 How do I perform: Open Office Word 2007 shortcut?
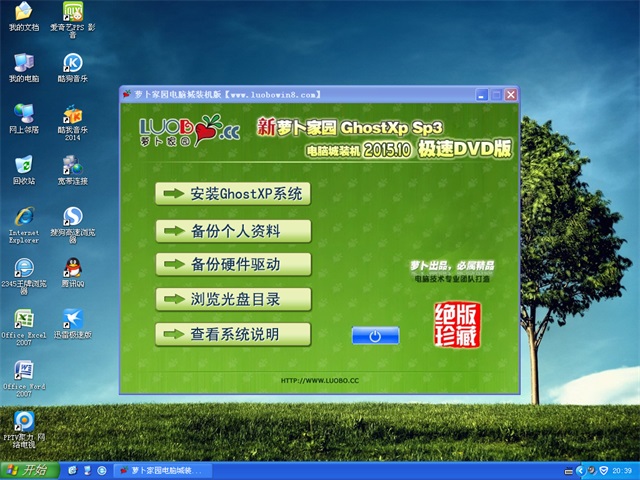[23, 371]
